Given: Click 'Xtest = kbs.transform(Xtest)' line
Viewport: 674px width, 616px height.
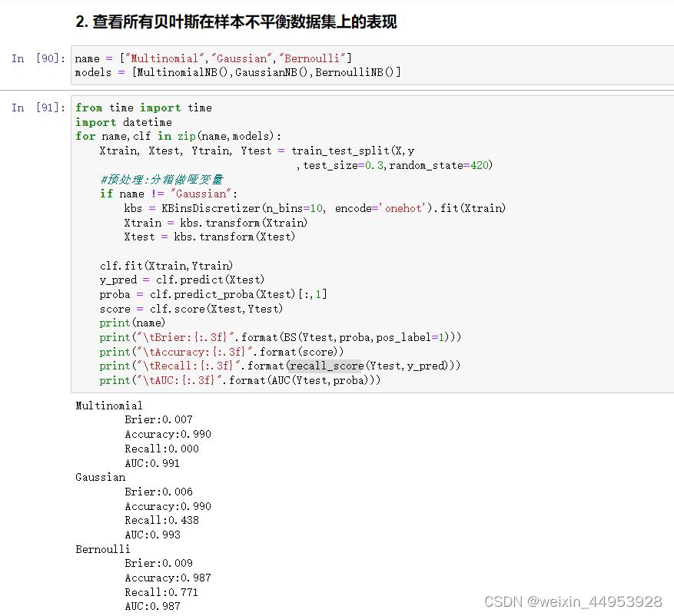Looking at the screenshot, I should pyautogui.click(x=210, y=237).
